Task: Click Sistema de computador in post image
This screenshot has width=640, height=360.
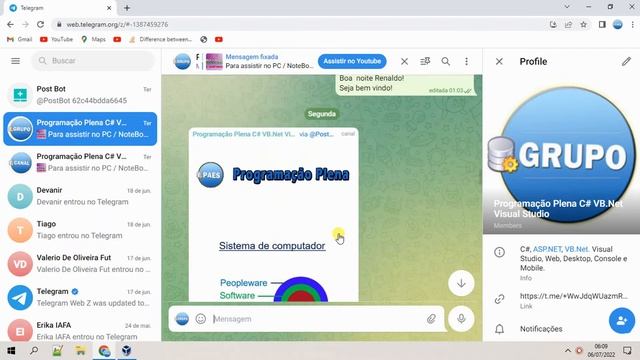Action: 272,246
